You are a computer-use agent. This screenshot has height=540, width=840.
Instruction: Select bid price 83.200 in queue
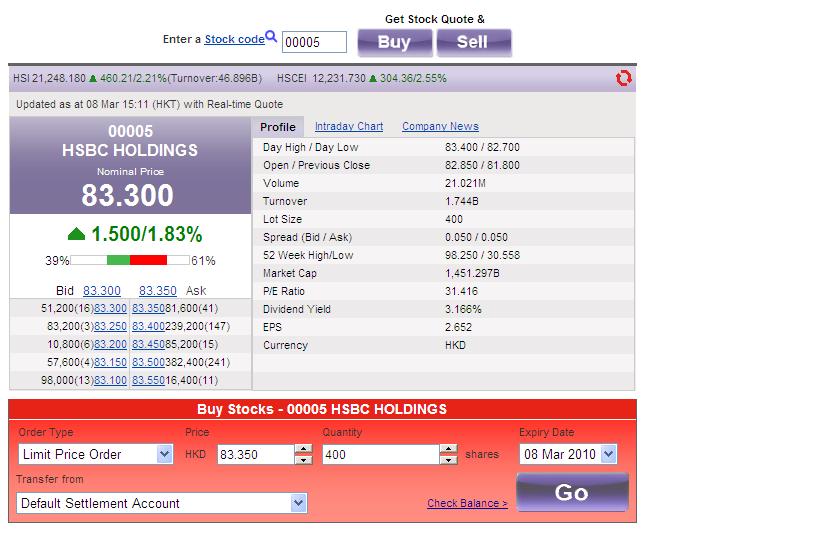(110, 344)
